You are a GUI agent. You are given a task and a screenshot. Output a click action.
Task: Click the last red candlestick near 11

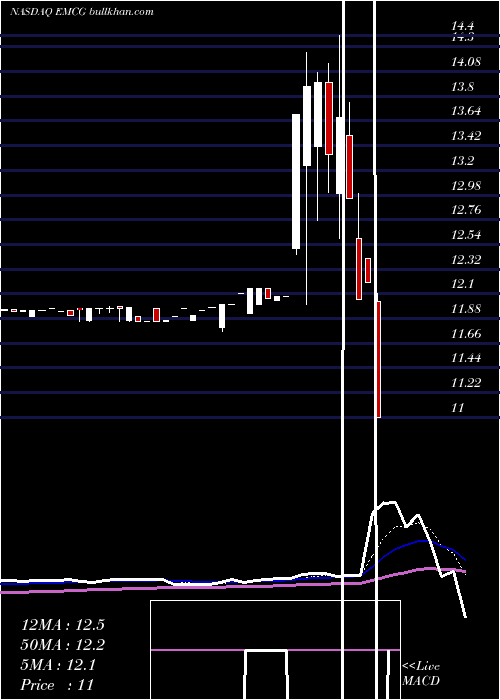(x=379, y=359)
